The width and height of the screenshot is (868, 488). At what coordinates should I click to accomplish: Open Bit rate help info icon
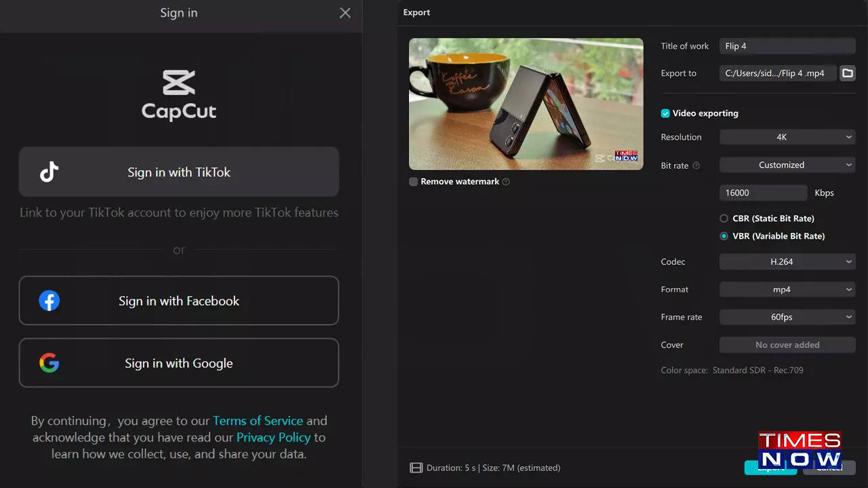(x=696, y=165)
